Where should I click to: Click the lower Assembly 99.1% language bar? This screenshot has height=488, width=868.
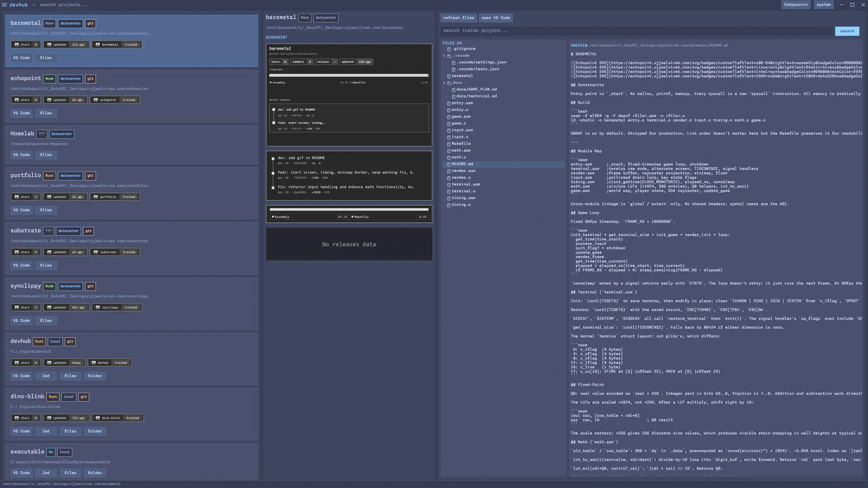coord(349,210)
